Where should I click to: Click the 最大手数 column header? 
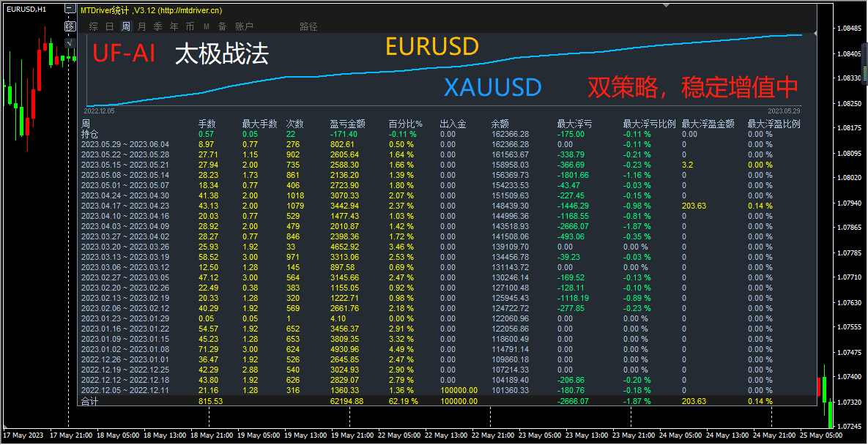tap(259, 124)
